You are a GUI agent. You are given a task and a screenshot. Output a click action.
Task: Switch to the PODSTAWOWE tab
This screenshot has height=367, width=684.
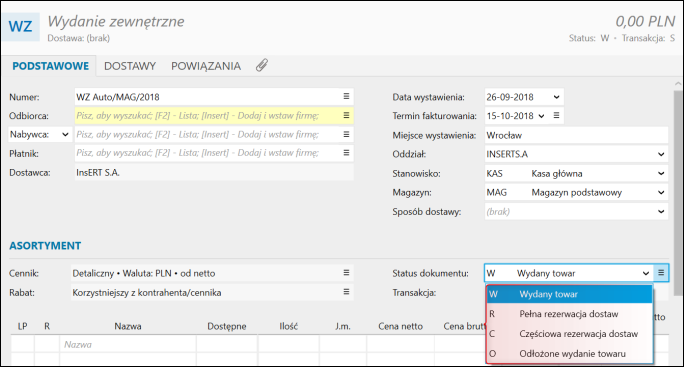tap(51, 66)
